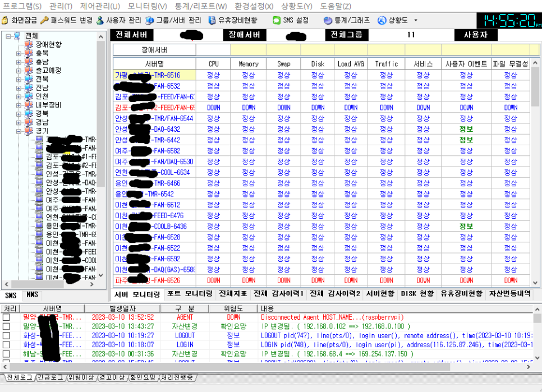Switch to the 자산변동내역 tab
Screen dimensions: 542x392
pos(510,293)
